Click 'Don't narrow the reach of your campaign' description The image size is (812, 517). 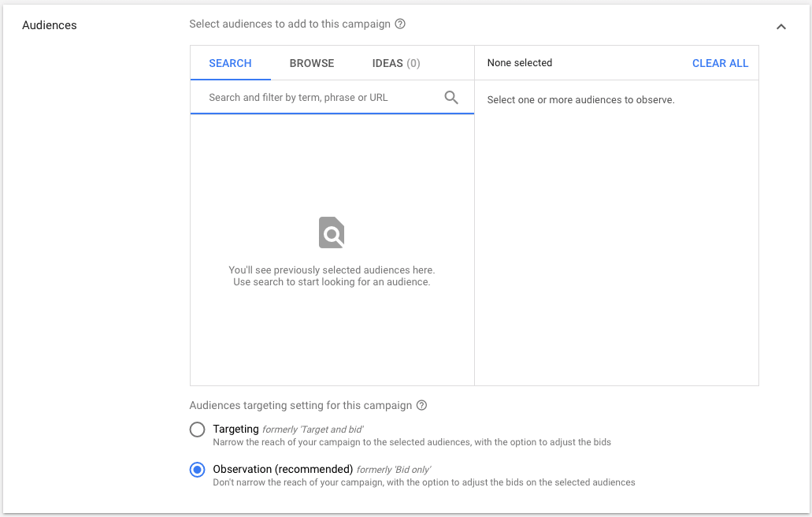click(424, 482)
